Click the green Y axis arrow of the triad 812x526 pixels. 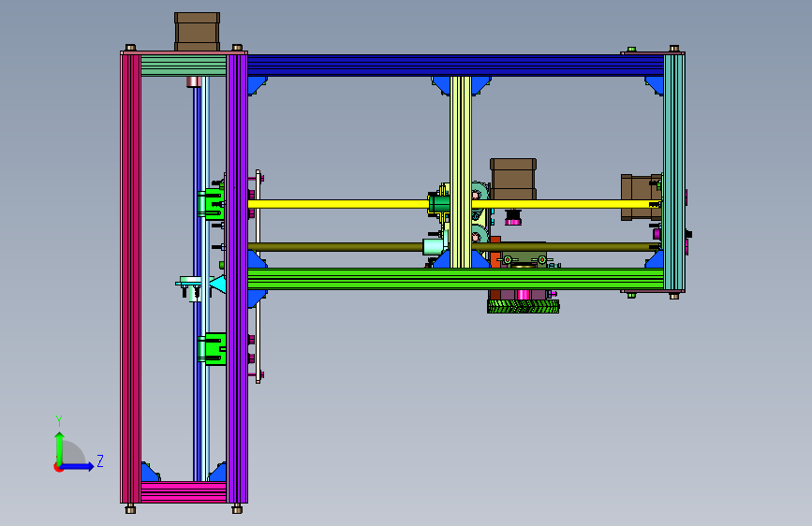click(x=60, y=447)
